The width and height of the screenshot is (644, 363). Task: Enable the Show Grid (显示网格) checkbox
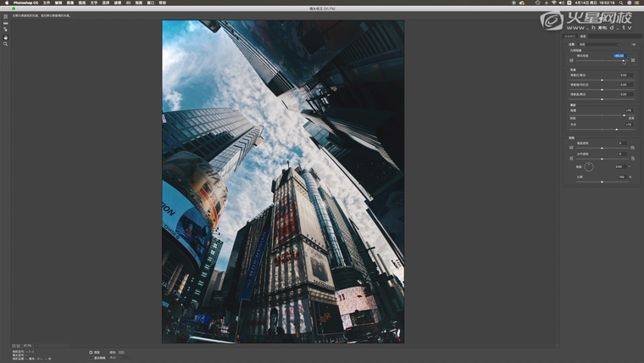[x=92, y=358]
